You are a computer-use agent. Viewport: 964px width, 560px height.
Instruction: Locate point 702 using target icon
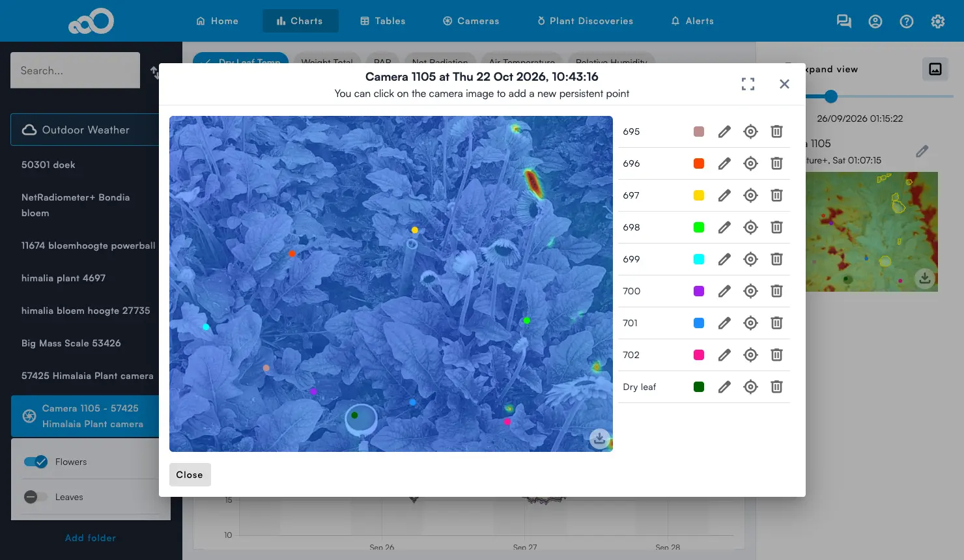[x=750, y=355]
